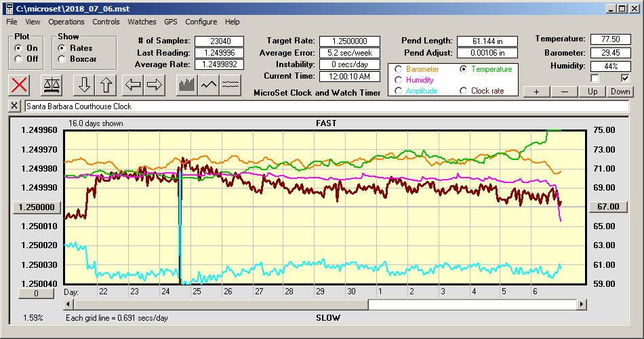Turn Plot Off
Screen dimensions: 644x339
[x=18, y=59]
